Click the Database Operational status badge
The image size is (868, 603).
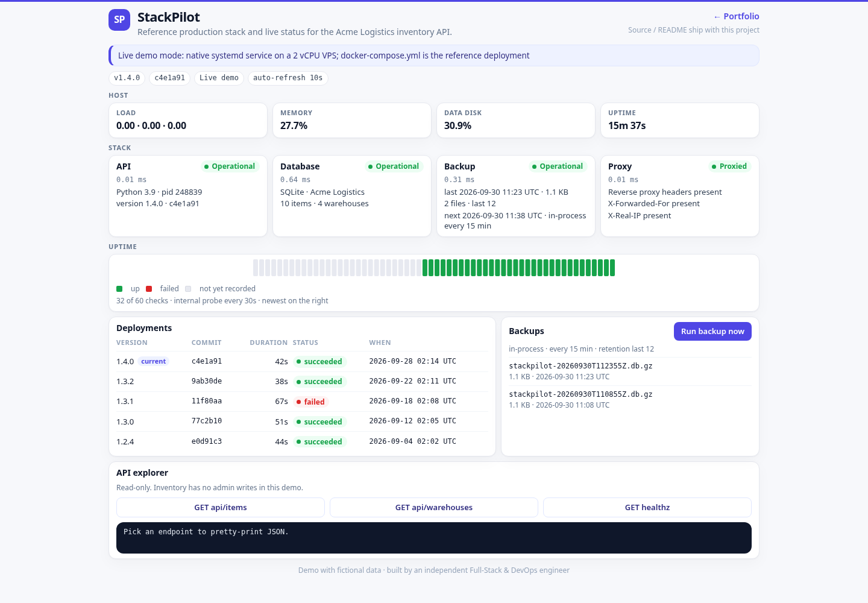(x=394, y=166)
